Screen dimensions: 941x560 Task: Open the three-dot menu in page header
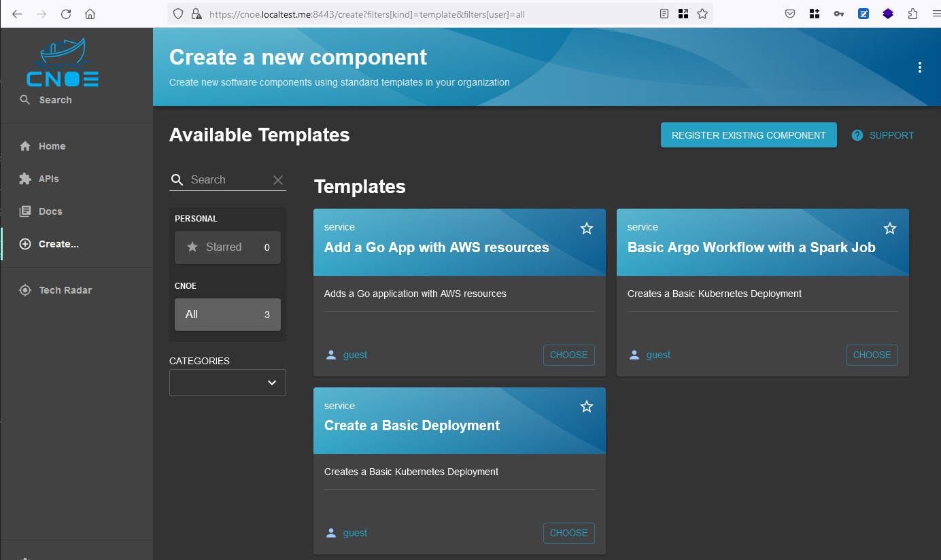point(919,67)
